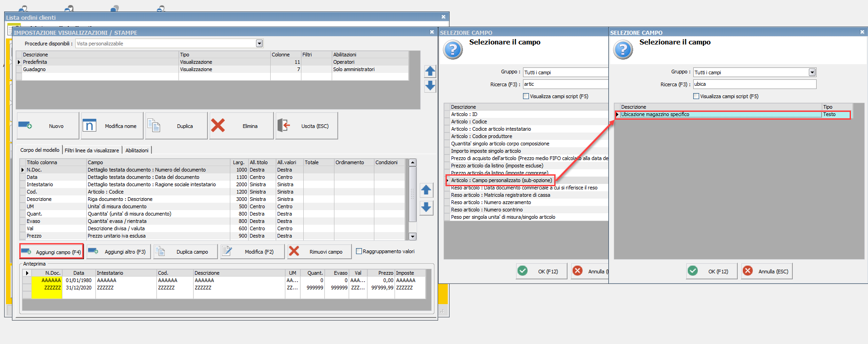Enable Raggruppamento valori checkbox
The width and height of the screenshot is (868, 344).
tap(359, 251)
